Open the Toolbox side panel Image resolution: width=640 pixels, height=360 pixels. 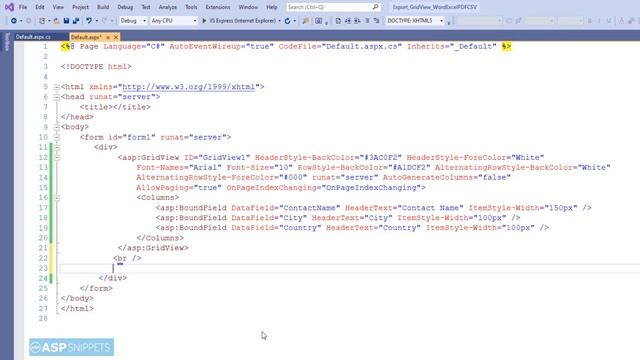coord(7,42)
